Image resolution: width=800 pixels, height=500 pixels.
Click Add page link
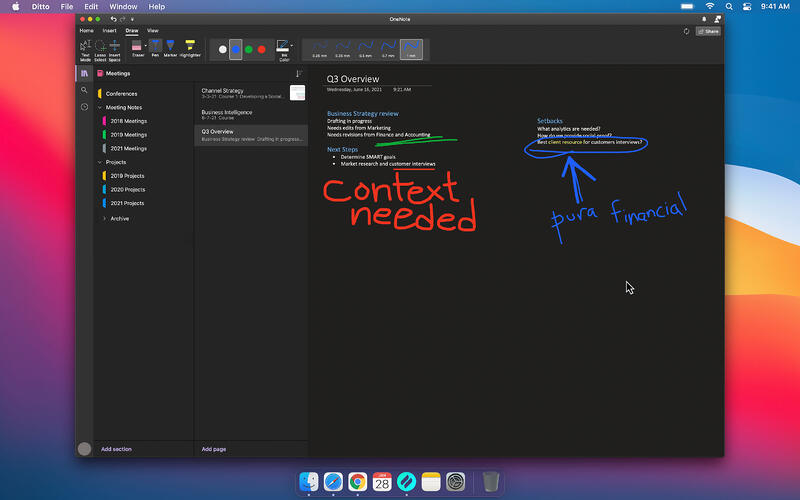pyautogui.click(x=214, y=449)
